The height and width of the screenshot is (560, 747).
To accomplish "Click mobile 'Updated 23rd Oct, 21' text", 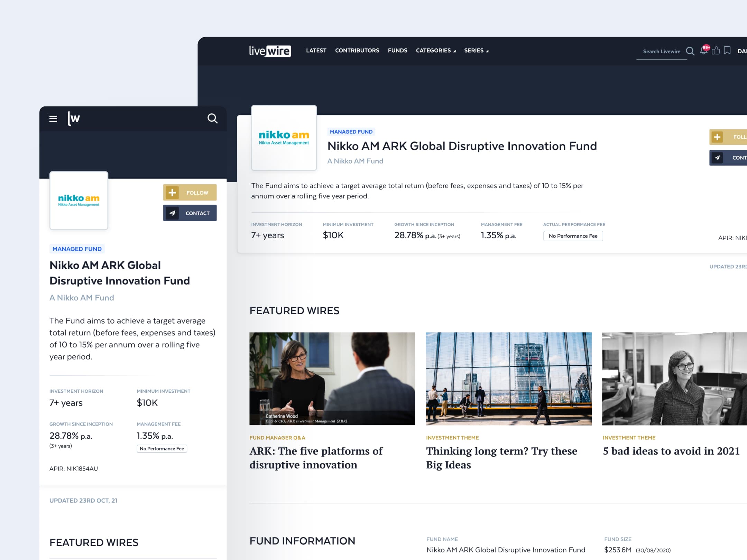I will tap(83, 501).
